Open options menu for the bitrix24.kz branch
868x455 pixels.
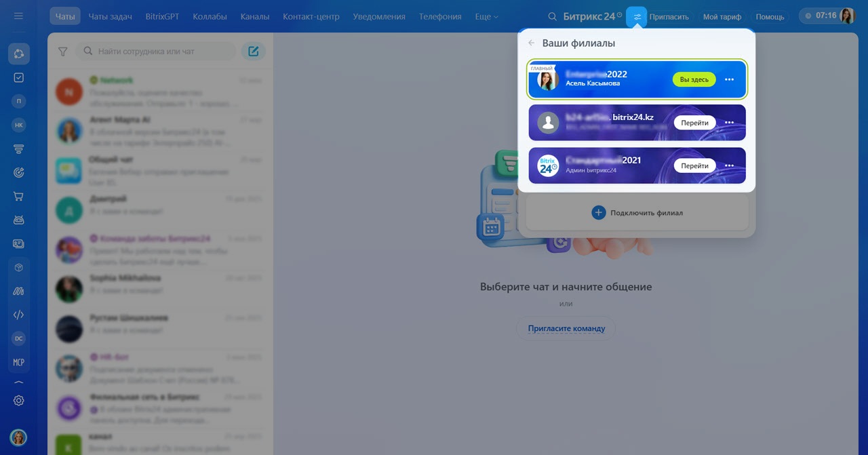(x=729, y=123)
